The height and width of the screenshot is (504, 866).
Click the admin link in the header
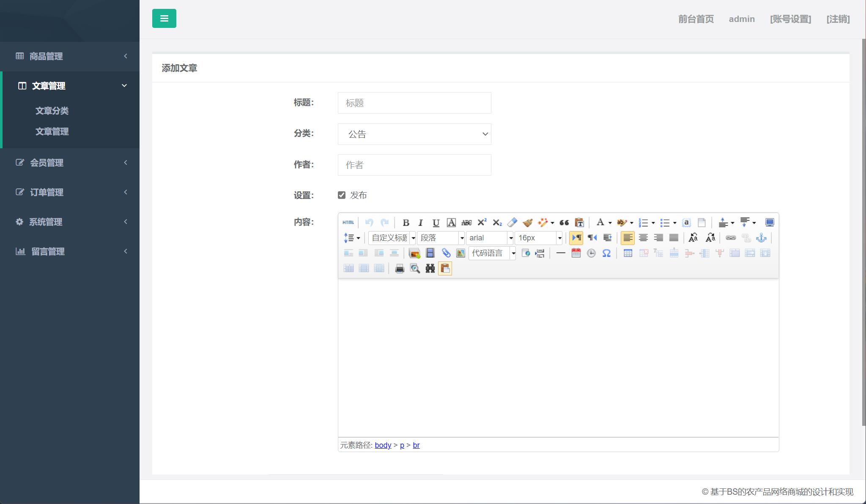coord(742,19)
